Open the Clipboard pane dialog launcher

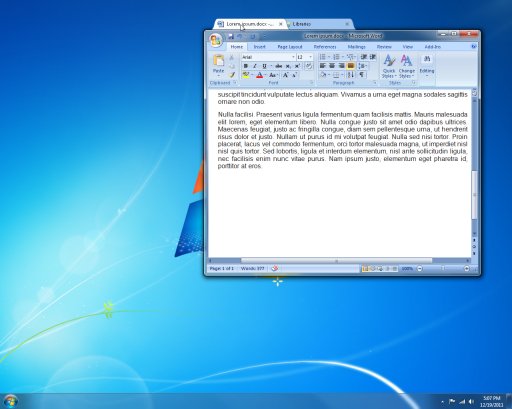[x=235, y=83]
